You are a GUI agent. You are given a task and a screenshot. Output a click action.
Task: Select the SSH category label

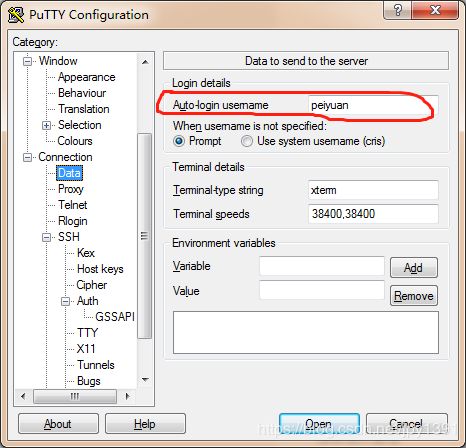pyautogui.click(x=69, y=237)
